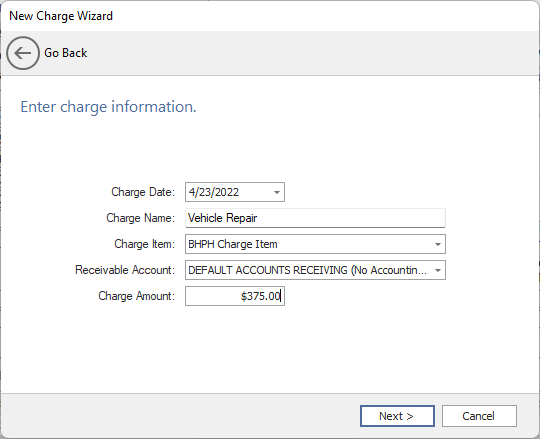Screen dimensions: 540x439
Task: Click the Enter charge information heading
Action: (108, 107)
